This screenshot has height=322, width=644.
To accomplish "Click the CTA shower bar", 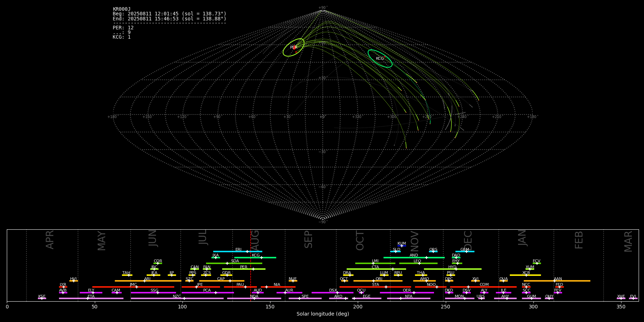I will [x=376, y=269].
